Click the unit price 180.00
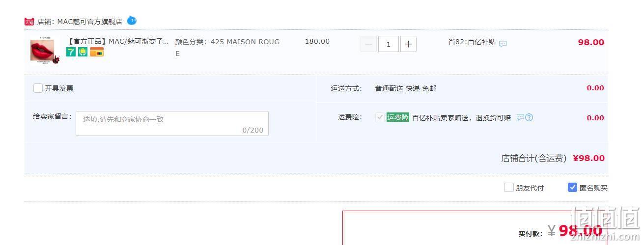 pyautogui.click(x=317, y=41)
